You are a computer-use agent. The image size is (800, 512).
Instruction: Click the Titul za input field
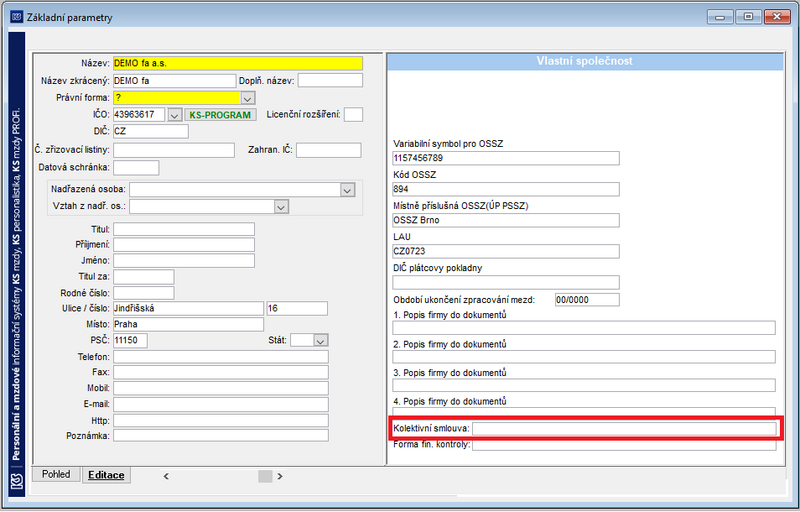[143, 277]
